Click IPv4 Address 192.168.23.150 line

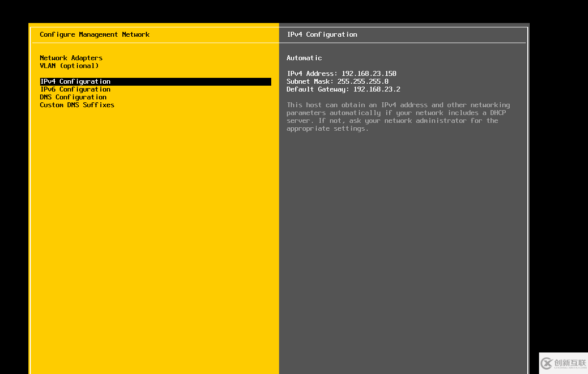pyautogui.click(x=341, y=73)
